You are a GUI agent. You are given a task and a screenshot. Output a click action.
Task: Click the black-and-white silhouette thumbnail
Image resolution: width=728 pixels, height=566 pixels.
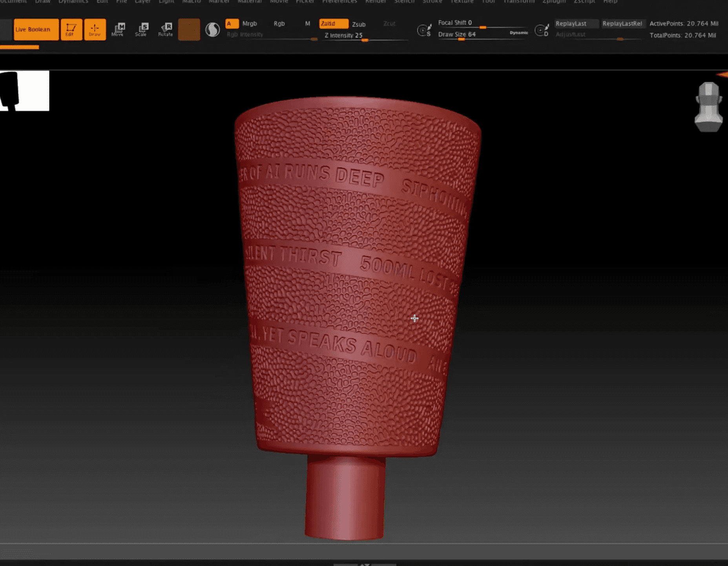coord(24,91)
